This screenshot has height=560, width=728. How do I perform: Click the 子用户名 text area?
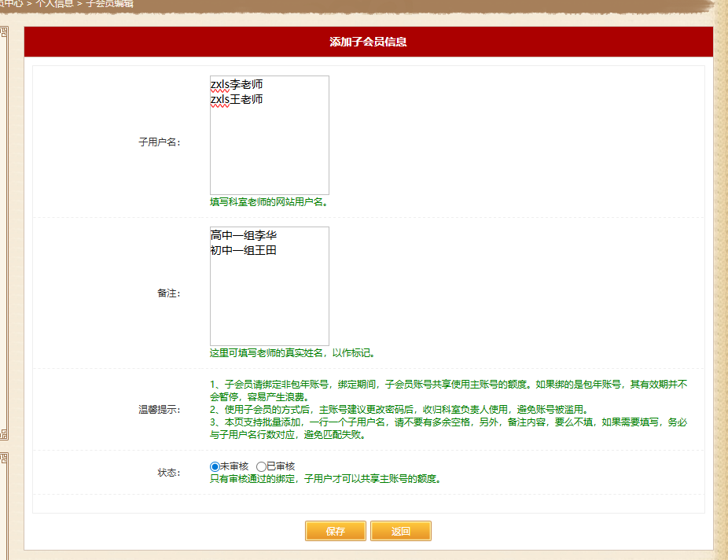click(x=269, y=149)
